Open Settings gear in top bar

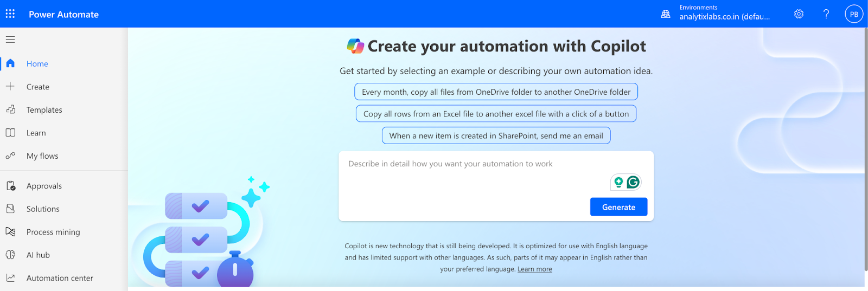pos(799,14)
